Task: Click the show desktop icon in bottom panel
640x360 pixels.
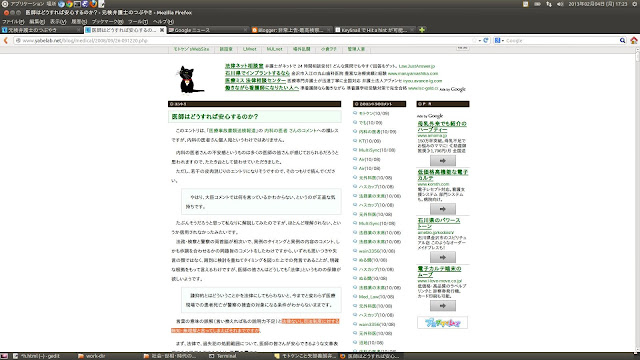Action: coord(4,356)
